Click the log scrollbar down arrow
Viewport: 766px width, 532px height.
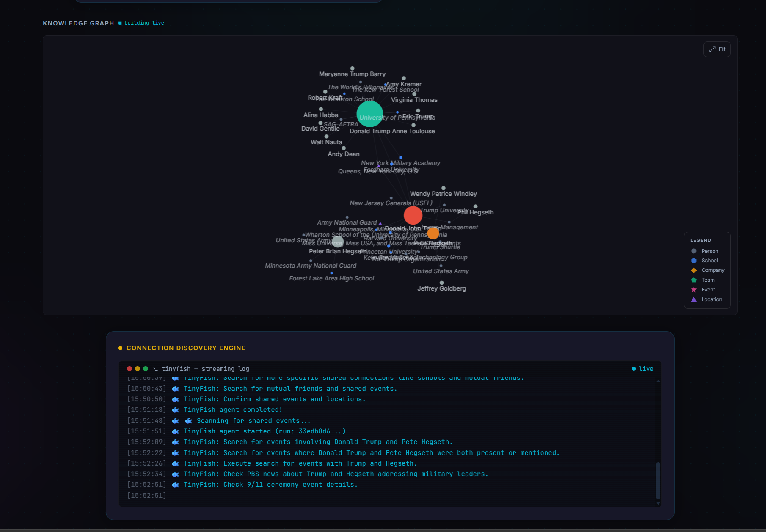[x=658, y=503]
